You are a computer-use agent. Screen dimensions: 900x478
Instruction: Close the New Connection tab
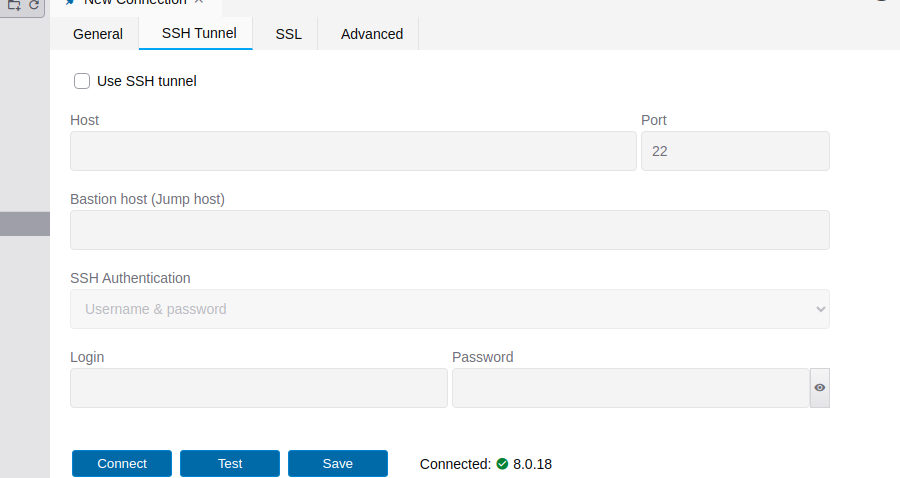[x=199, y=2]
